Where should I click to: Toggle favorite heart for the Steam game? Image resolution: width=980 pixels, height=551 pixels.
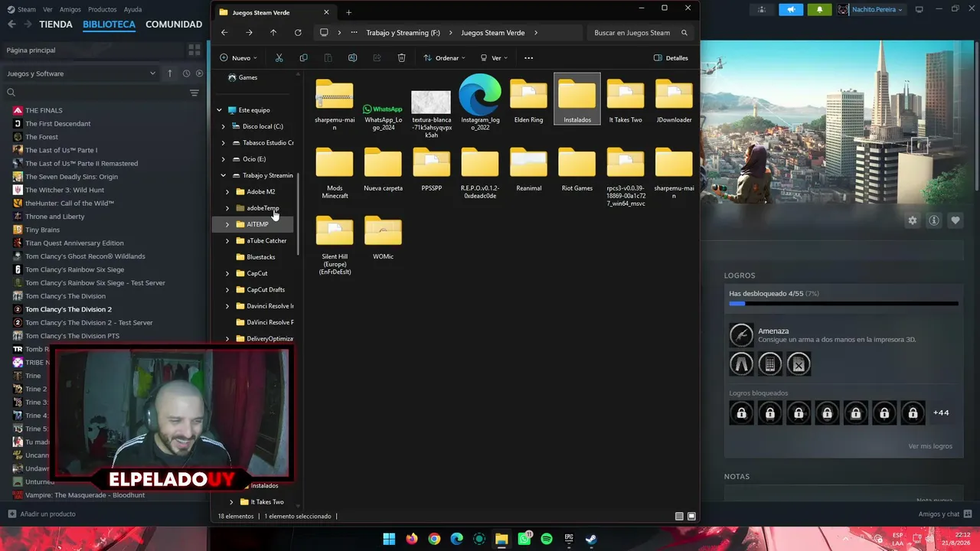(955, 220)
